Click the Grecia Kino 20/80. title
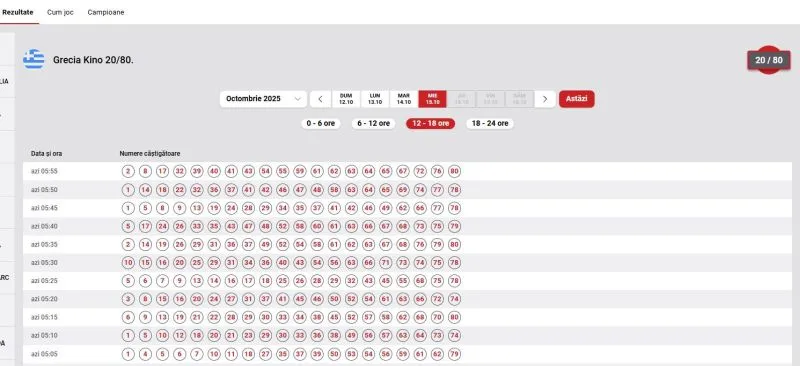Viewport: 800px width, 366px height. tap(93, 60)
